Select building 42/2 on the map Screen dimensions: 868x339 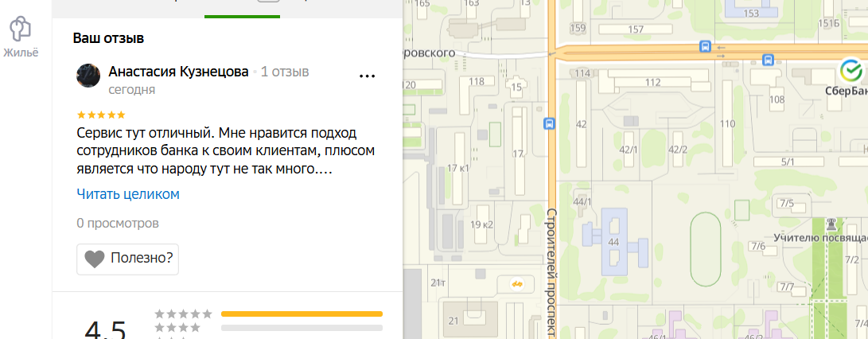678,150
